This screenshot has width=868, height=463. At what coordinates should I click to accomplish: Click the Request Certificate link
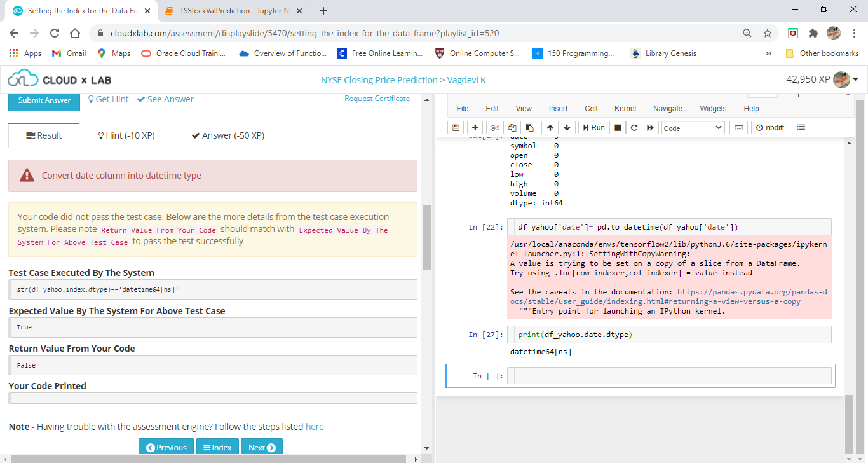(377, 99)
